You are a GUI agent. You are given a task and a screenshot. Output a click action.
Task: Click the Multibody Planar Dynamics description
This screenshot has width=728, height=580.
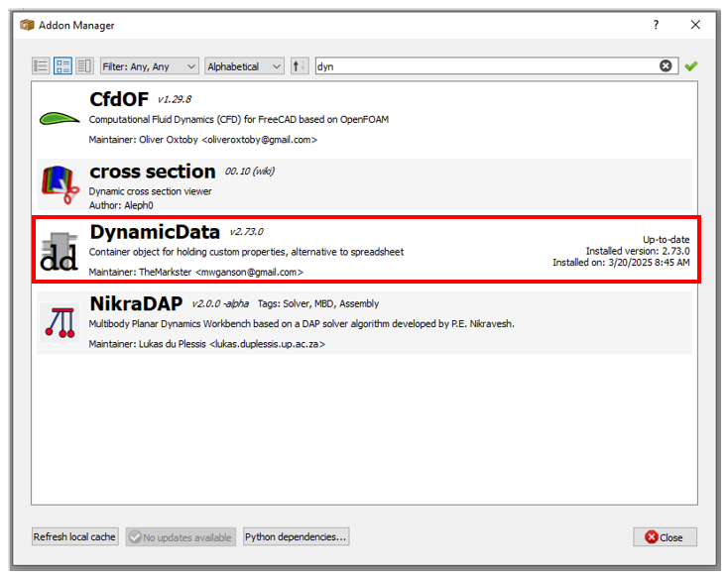click(x=302, y=324)
